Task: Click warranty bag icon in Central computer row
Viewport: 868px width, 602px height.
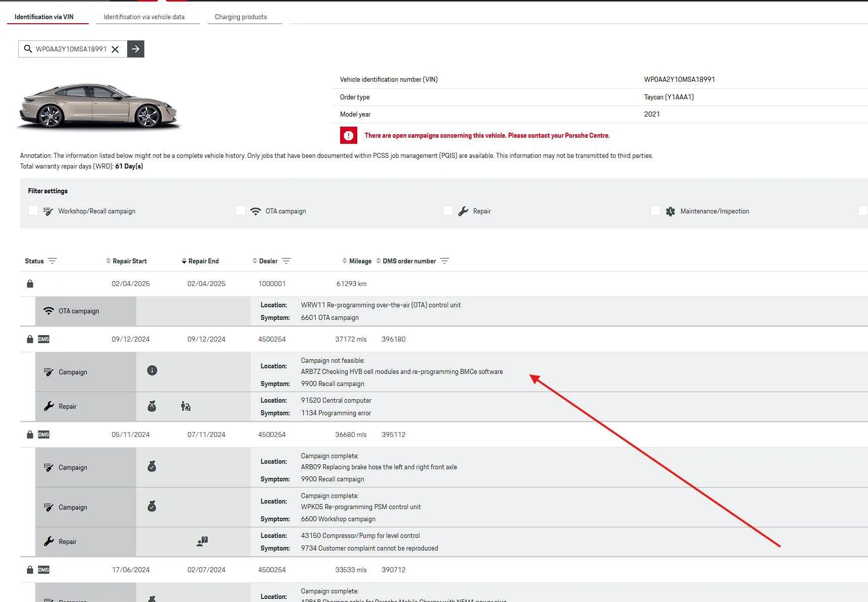Action: point(152,406)
